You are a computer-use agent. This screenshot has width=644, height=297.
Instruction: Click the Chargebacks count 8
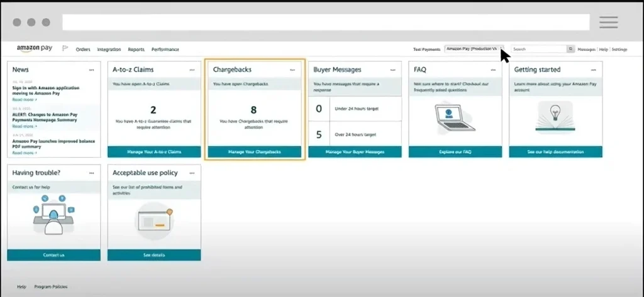click(x=253, y=110)
